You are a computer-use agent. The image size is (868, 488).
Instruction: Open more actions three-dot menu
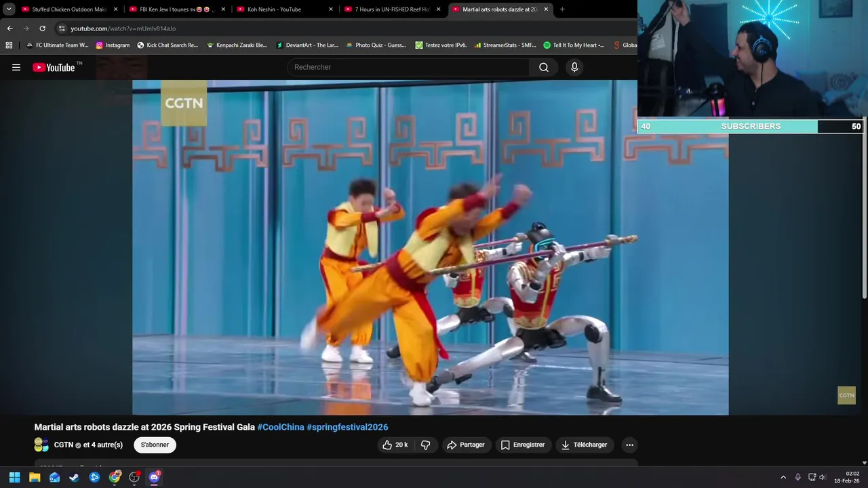tap(629, 445)
